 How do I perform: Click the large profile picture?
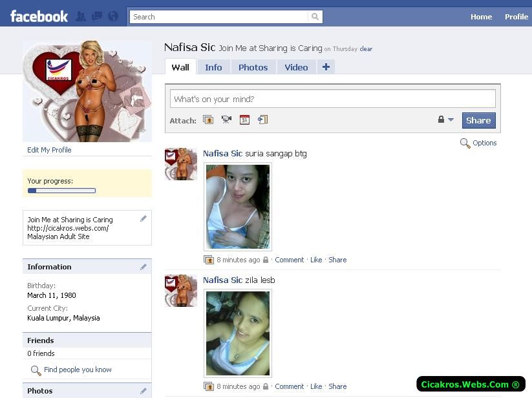point(87,91)
